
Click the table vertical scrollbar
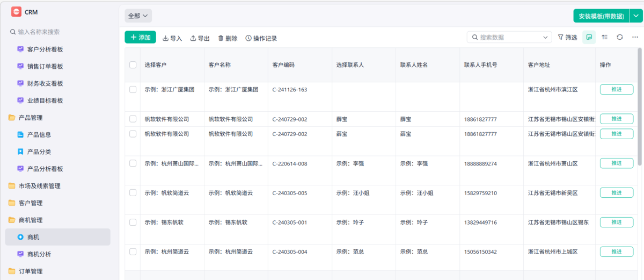639,106
